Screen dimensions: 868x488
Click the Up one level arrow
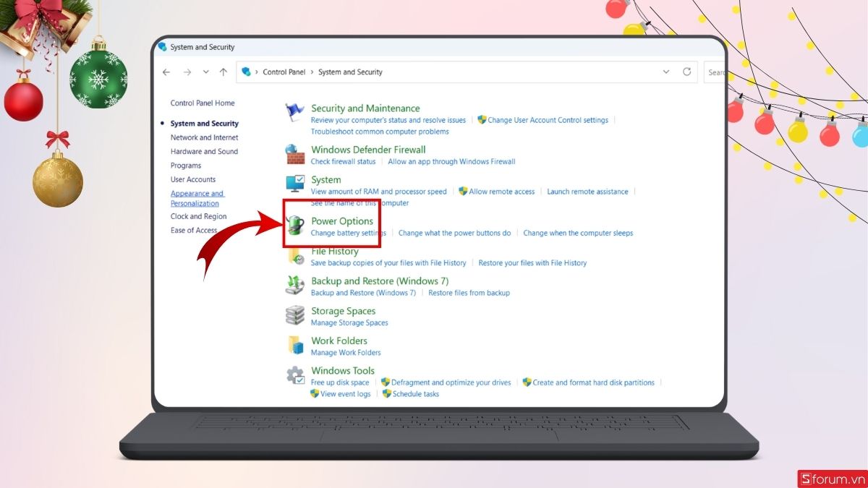[224, 72]
